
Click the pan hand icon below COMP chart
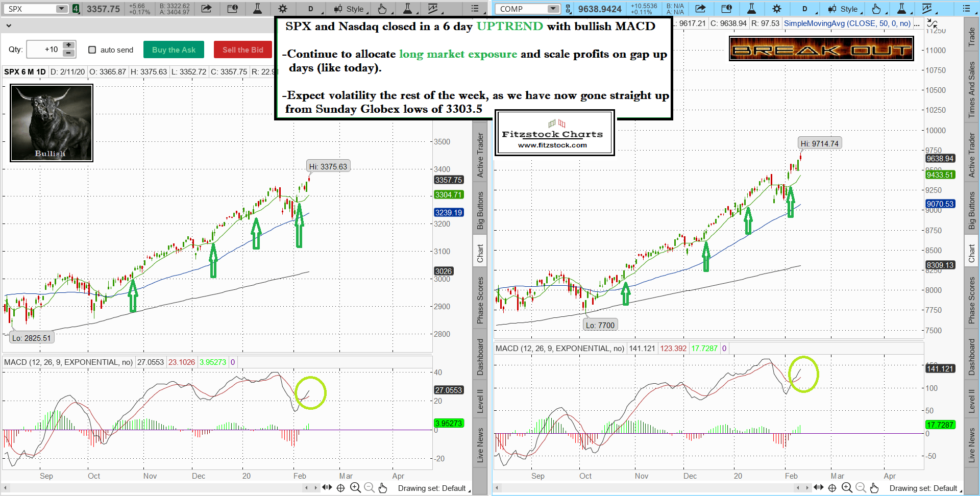[874, 488]
